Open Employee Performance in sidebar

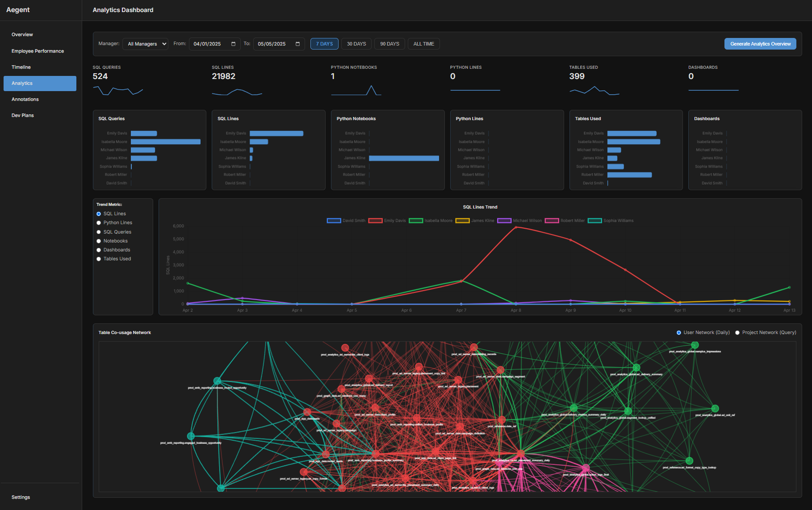pos(38,51)
